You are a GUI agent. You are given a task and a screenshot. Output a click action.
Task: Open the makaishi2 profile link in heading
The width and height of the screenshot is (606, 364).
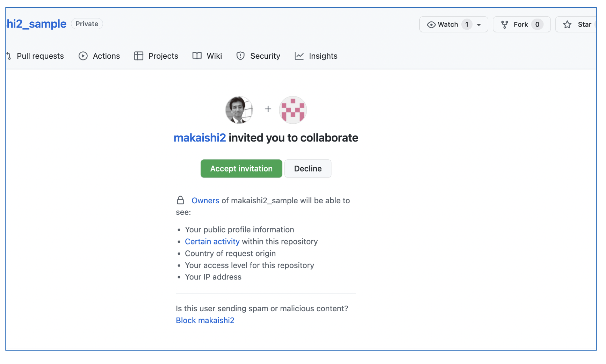pyautogui.click(x=200, y=138)
